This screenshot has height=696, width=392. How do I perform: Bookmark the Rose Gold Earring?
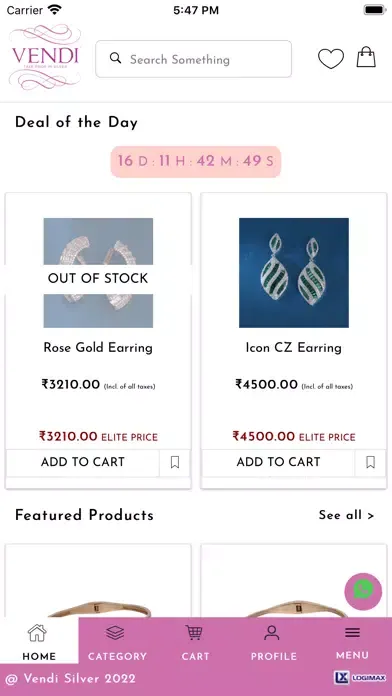click(175, 463)
